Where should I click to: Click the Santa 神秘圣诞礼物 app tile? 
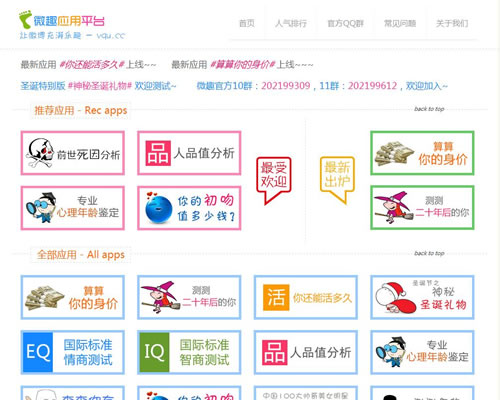click(422, 297)
